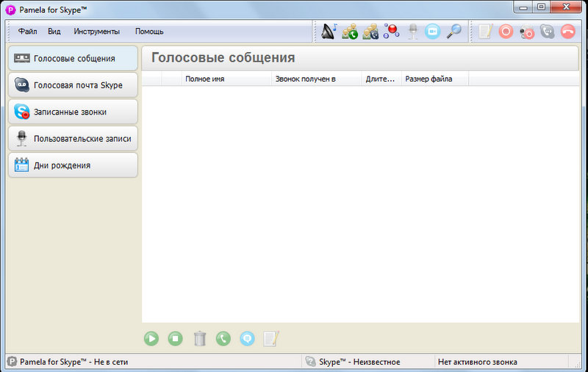Viewport: 588px width, 372px height.
Task: Click the magnifying glass search icon
Action: tap(453, 32)
